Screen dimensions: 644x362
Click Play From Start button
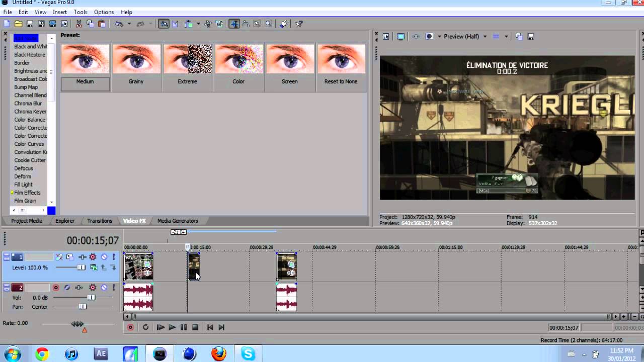tap(160, 327)
